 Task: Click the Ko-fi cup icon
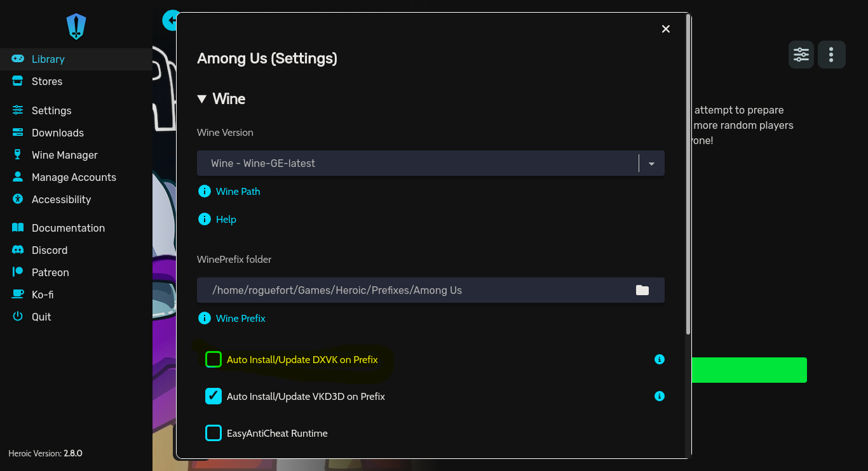tap(18, 295)
